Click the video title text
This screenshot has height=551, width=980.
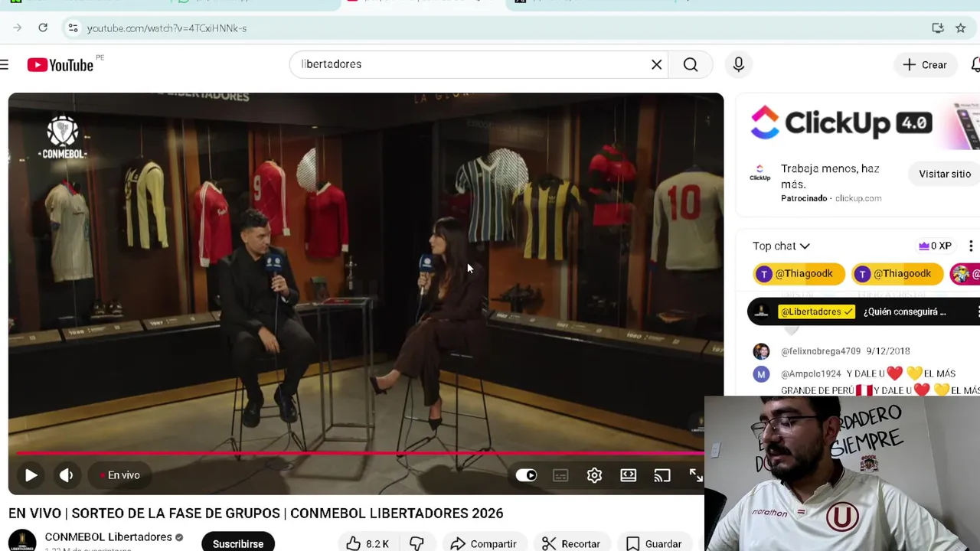click(256, 514)
